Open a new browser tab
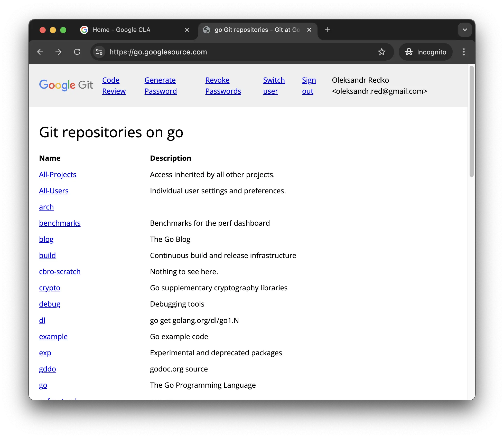The image size is (504, 438). tap(328, 30)
